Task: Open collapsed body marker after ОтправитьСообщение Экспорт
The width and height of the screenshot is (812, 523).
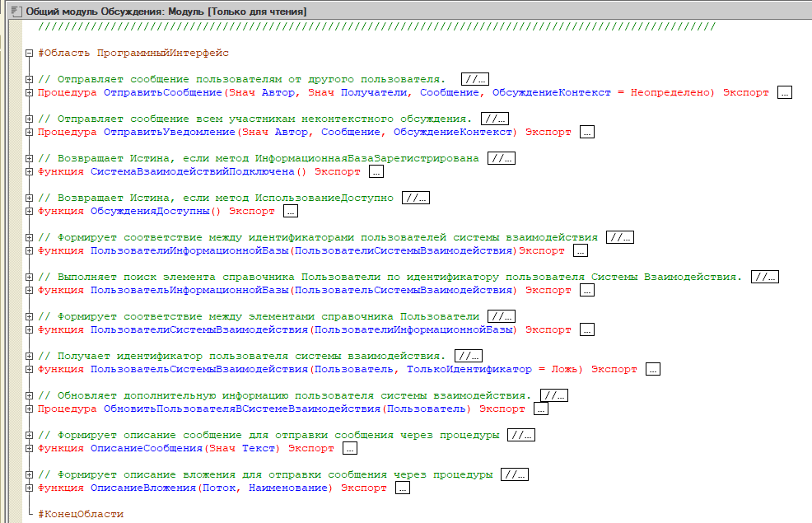Action: pos(784,93)
